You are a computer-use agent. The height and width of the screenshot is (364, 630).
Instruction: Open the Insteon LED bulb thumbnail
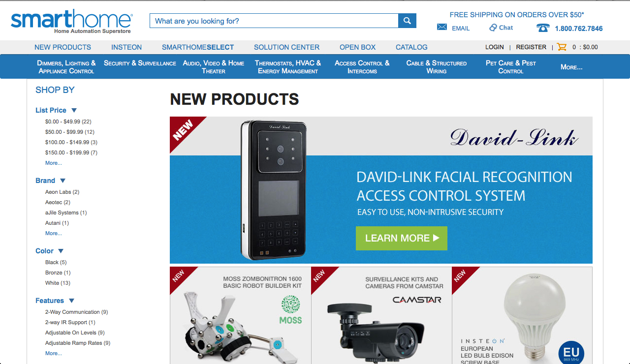(522, 316)
